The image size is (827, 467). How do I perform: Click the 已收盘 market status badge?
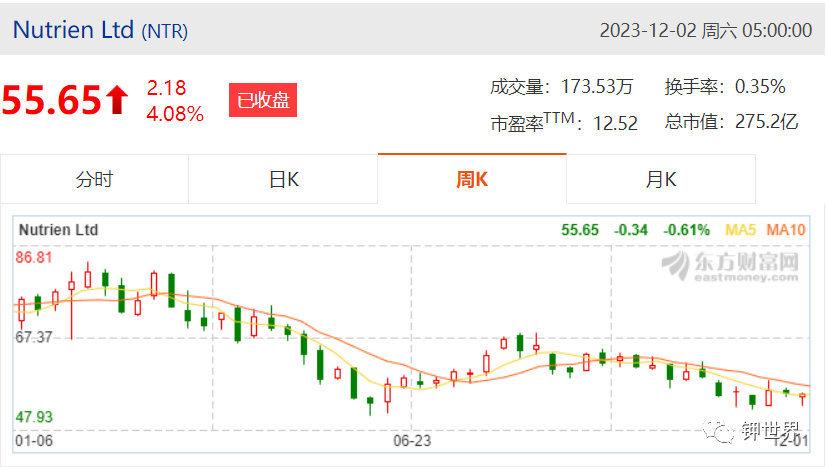pyautogui.click(x=263, y=100)
